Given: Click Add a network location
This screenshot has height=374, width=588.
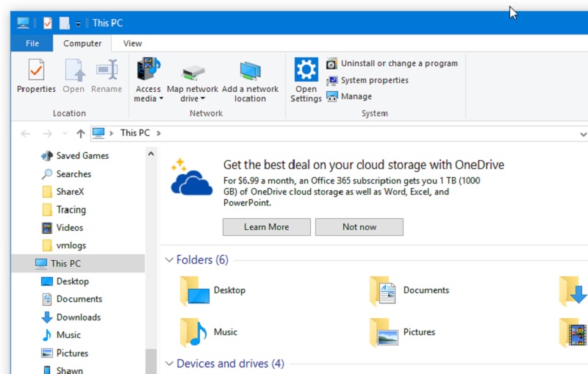Looking at the screenshot, I should click(x=250, y=80).
